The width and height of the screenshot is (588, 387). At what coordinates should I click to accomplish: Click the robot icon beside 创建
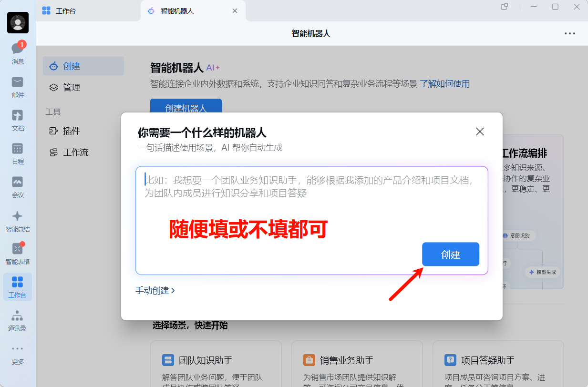click(53, 66)
